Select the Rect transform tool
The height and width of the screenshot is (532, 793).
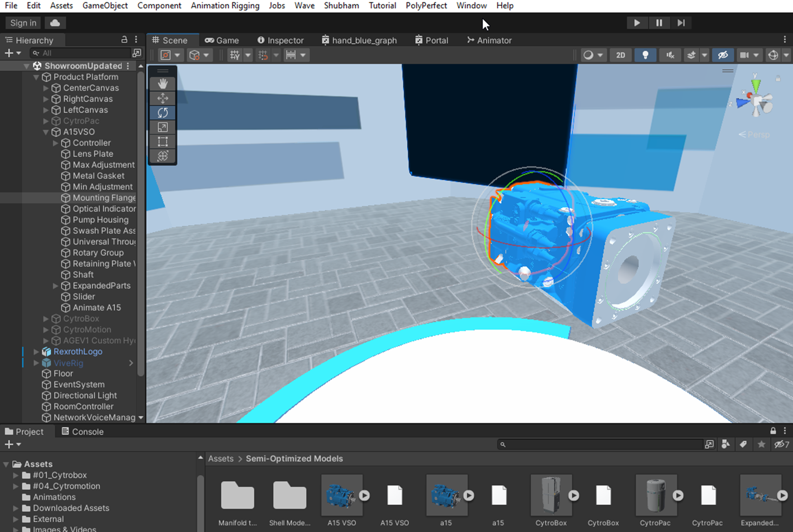click(x=163, y=141)
